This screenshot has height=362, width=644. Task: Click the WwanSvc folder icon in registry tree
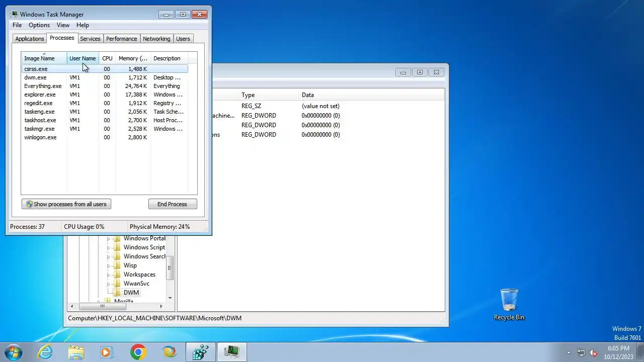pyautogui.click(x=117, y=284)
